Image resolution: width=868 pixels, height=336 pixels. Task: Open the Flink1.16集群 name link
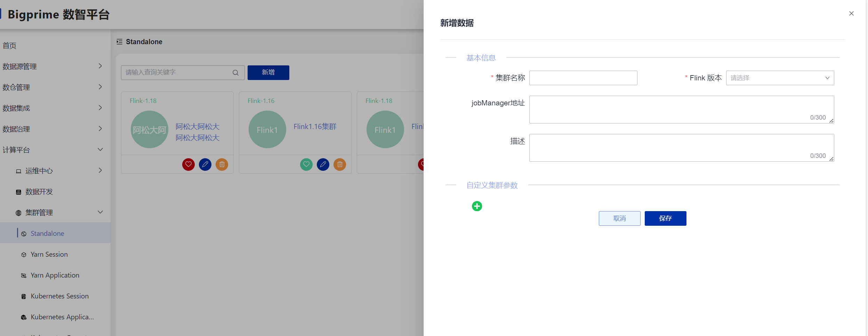pyautogui.click(x=315, y=127)
